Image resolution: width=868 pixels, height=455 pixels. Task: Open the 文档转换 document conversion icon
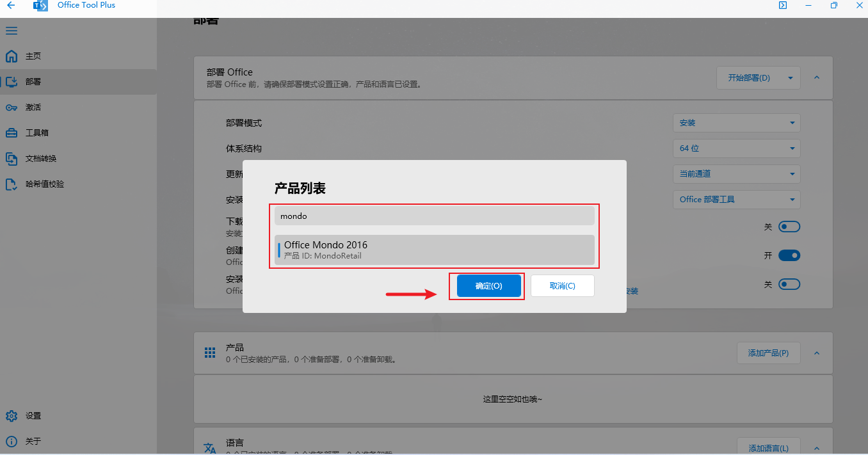[12, 159]
